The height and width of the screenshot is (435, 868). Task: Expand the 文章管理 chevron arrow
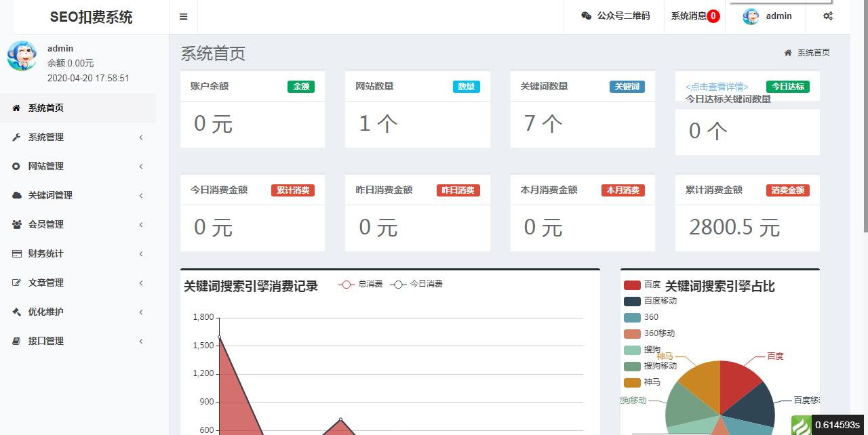coord(141,283)
